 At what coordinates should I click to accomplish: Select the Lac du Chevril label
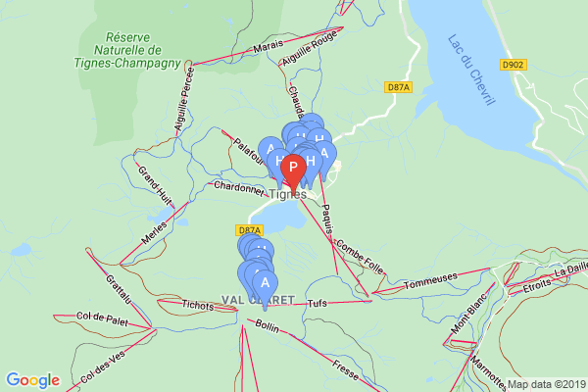(471, 70)
